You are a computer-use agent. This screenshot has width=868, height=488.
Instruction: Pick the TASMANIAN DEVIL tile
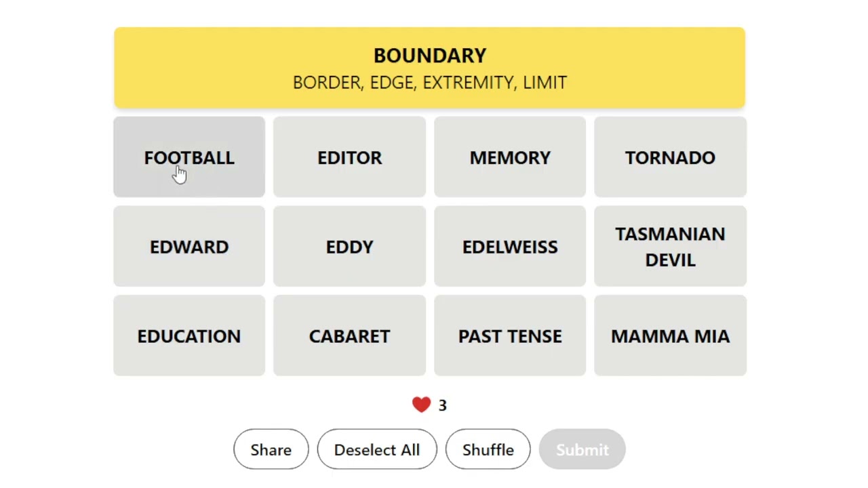click(x=670, y=247)
